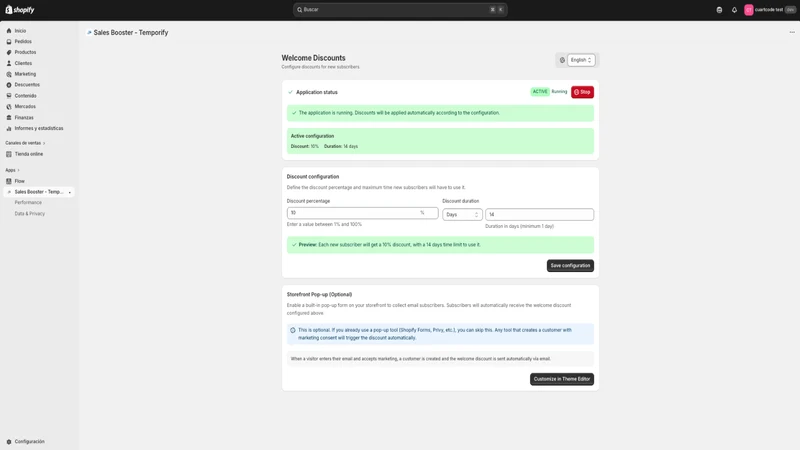
Task: Open Contenido in sidebar
Action: tap(26, 95)
